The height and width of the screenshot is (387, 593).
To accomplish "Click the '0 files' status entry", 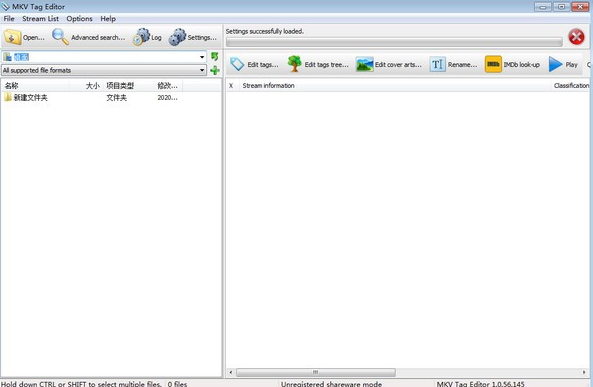I will [177, 383].
